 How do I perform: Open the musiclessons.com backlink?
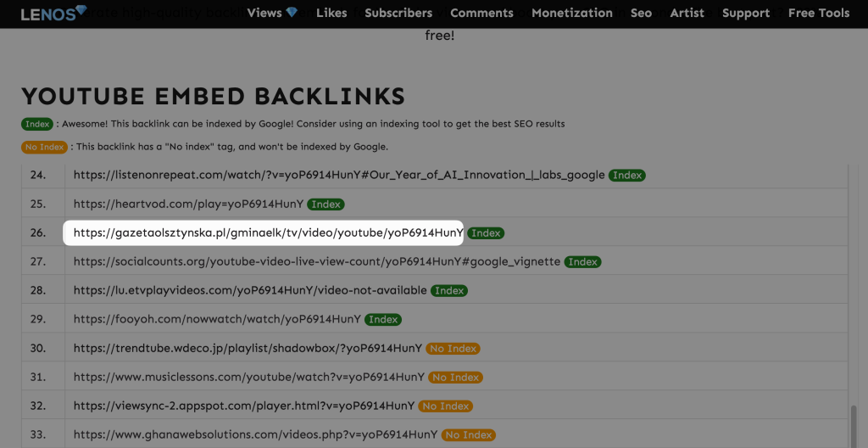click(249, 377)
